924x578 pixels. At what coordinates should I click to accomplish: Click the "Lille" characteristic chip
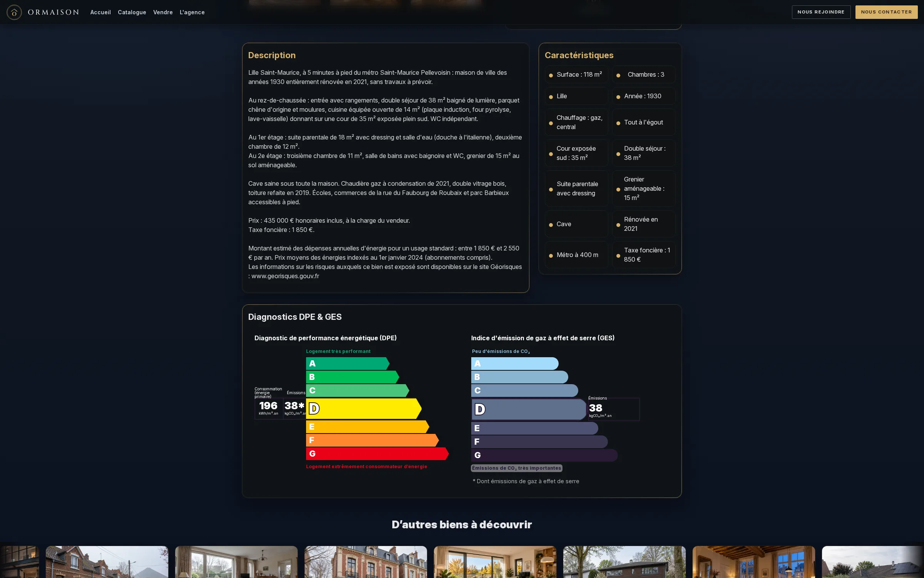[x=576, y=96]
